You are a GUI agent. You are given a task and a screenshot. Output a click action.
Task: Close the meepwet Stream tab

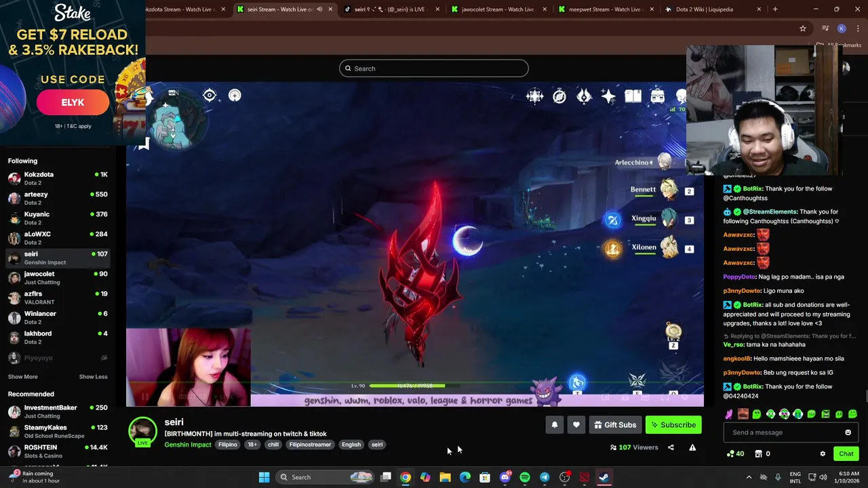[x=652, y=9]
